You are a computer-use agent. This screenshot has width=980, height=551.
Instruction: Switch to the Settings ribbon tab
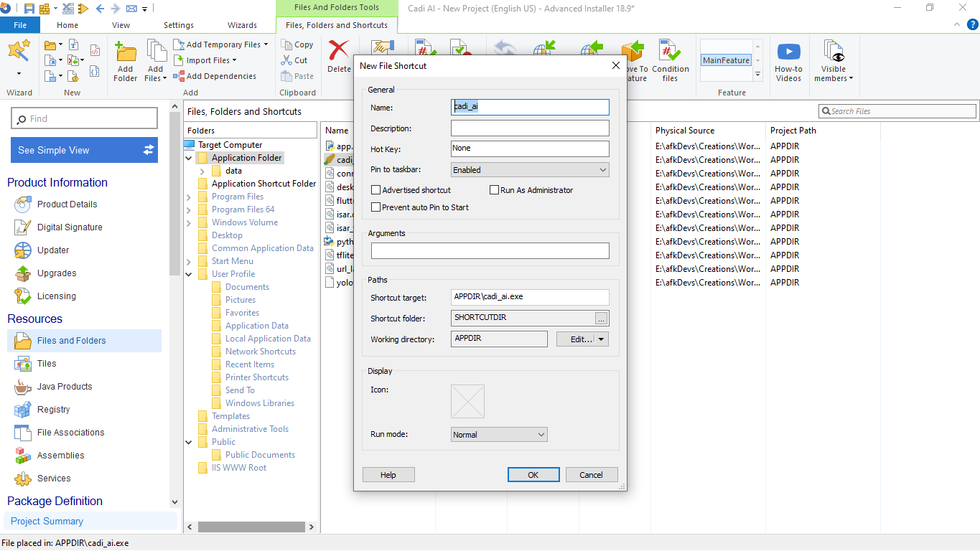pos(179,25)
